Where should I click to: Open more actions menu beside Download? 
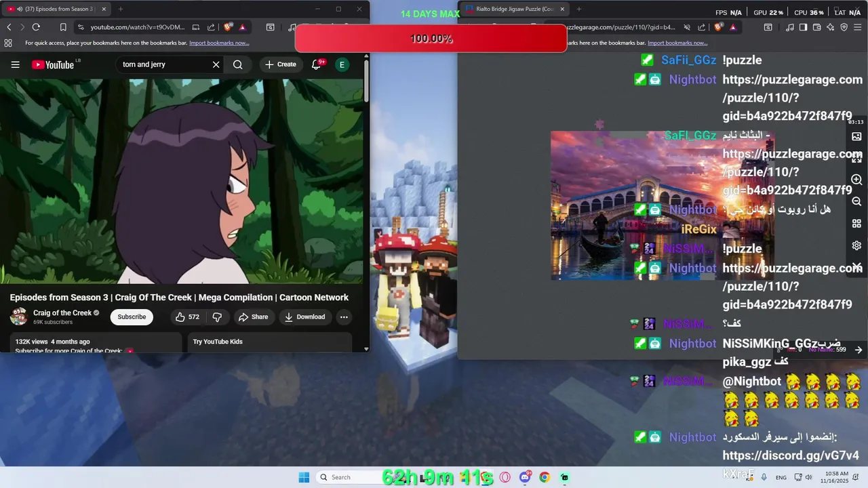[344, 317]
